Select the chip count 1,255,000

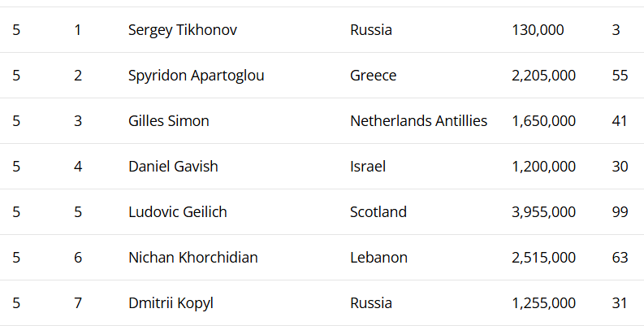click(x=543, y=303)
